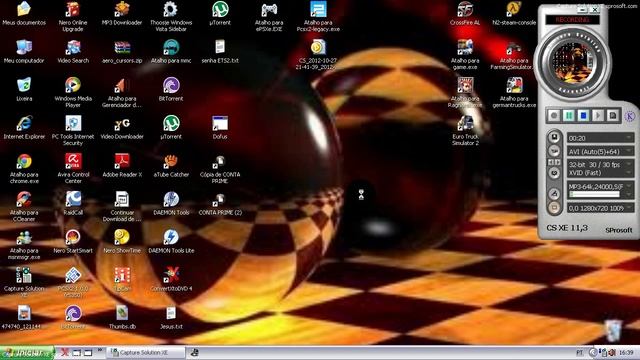Viewport: 640px width, 360px height.
Task: Click the red X quick launch icon
Action: coord(64,352)
